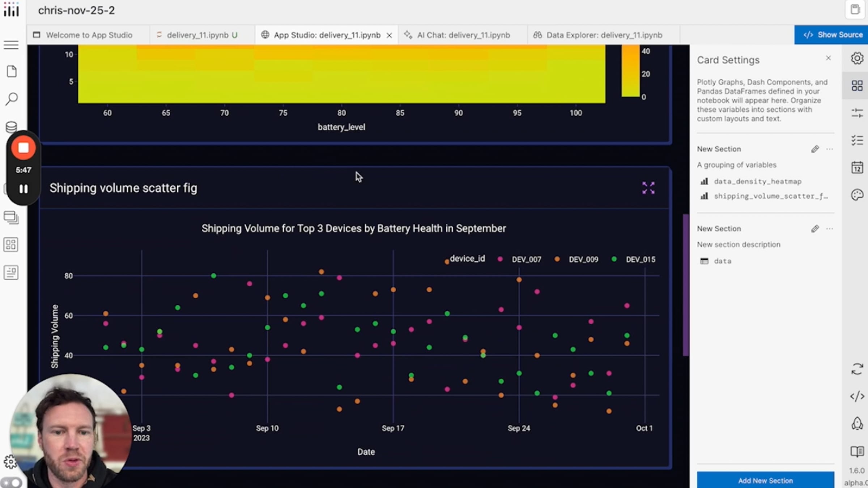
Task: Open the hamburger menu in left sidebar
Action: pos(11,45)
